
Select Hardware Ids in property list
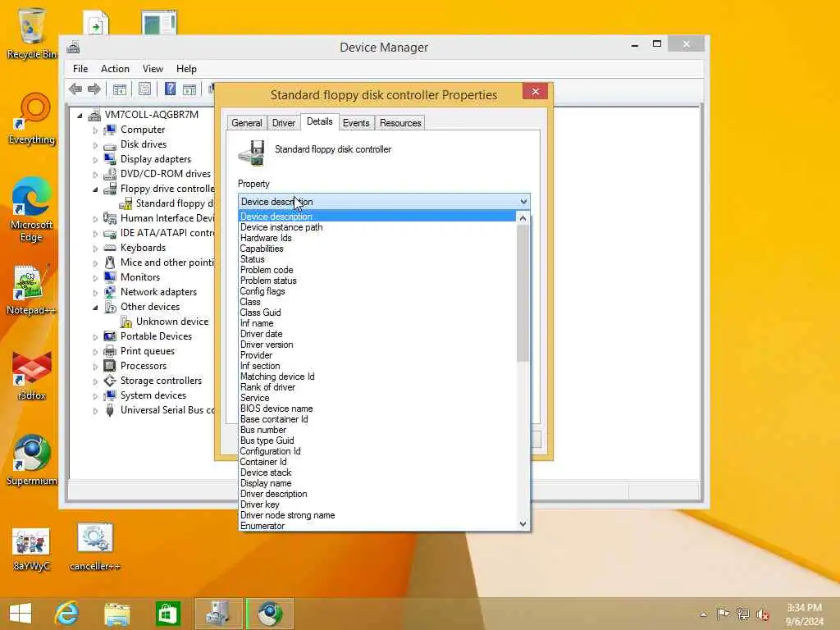(377, 238)
